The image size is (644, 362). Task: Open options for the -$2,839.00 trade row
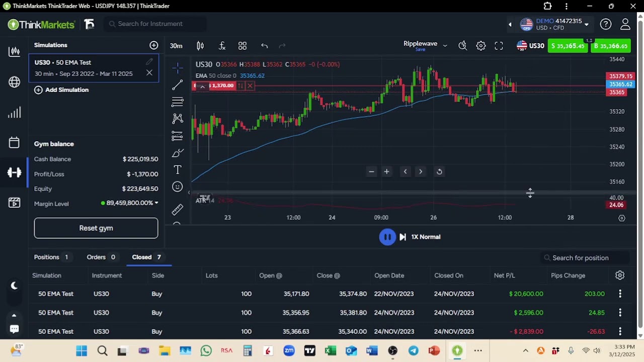coord(620,331)
